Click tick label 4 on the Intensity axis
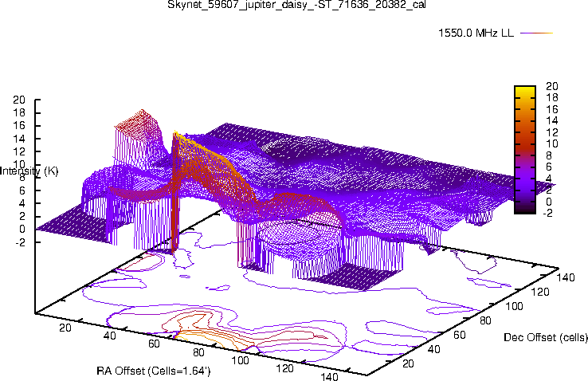This screenshot has width=588, height=381. point(22,203)
